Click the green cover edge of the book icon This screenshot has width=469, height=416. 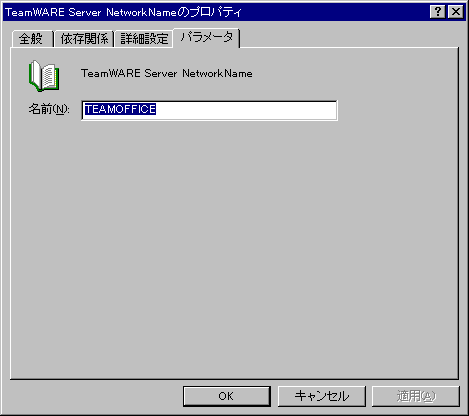pos(31,75)
